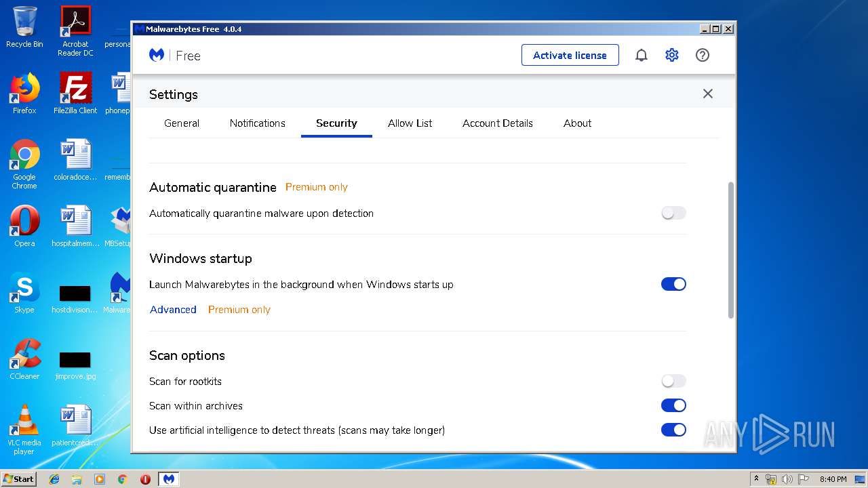Toggle automatically quarantine malware upon detection
The height and width of the screenshot is (488, 868).
[x=673, y=213]
